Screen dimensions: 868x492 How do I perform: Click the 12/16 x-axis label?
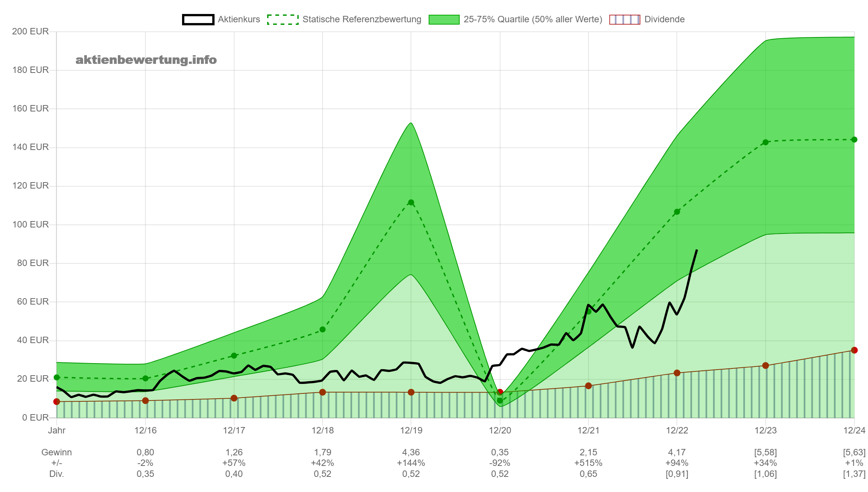click(145, 430)
